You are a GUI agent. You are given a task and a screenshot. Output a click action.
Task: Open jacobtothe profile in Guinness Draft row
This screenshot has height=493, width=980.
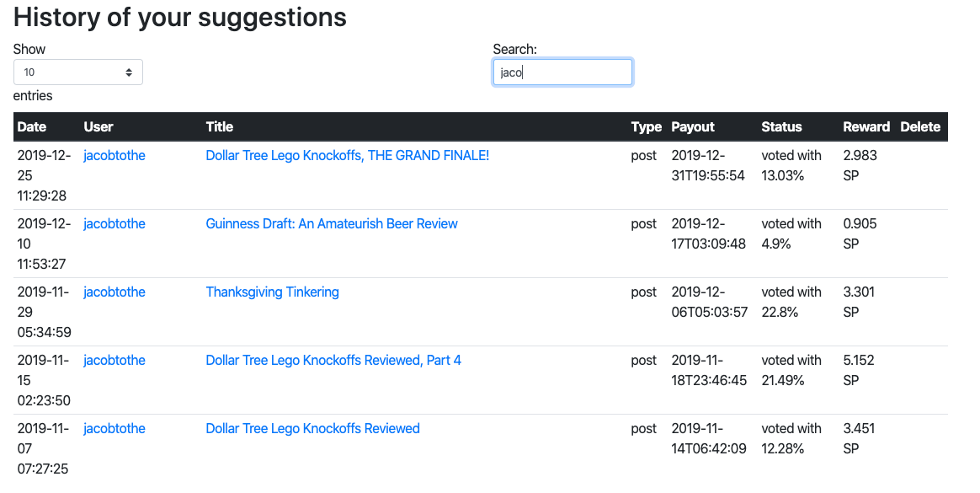[115, 223]
